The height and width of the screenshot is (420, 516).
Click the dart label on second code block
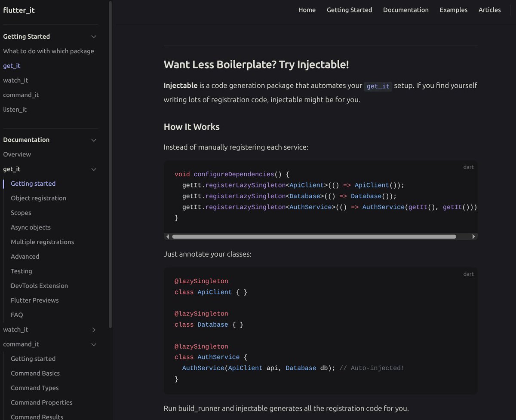[x=468, y=274]
